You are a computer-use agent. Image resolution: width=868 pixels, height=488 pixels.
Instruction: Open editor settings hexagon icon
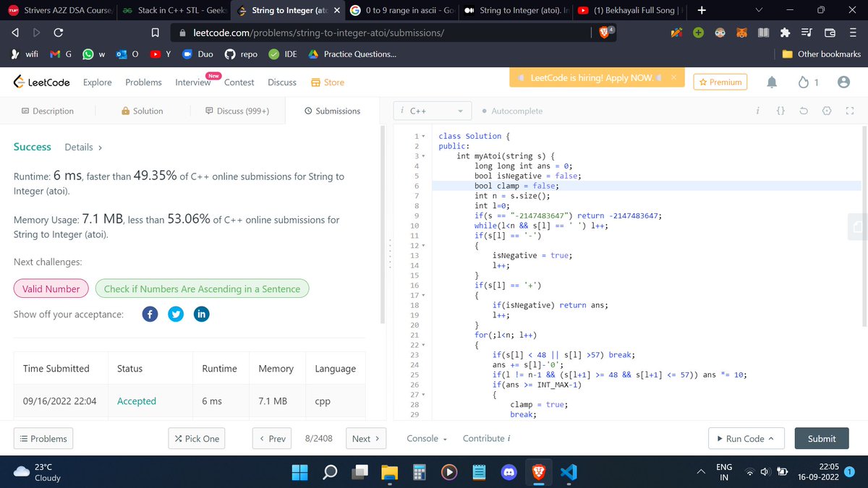pyautogui.click(x=827, y=111)
